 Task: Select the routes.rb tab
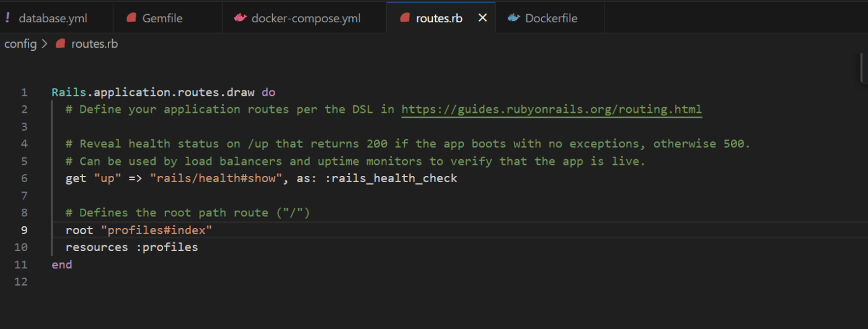(x=441, y=18)
